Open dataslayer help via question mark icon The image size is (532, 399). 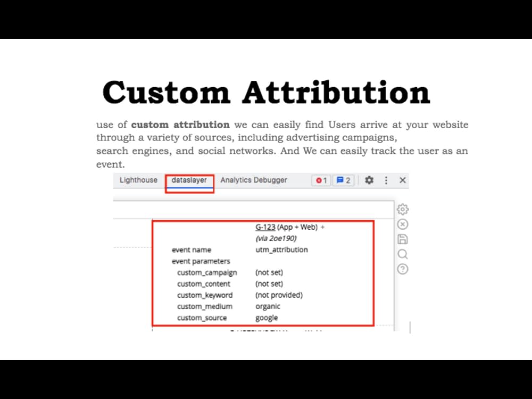[403, 269]
